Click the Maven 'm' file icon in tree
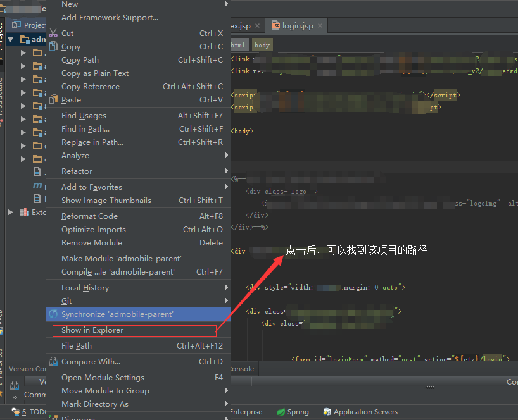The height and width of the screenshot is (420, 518). coord(37,185)
